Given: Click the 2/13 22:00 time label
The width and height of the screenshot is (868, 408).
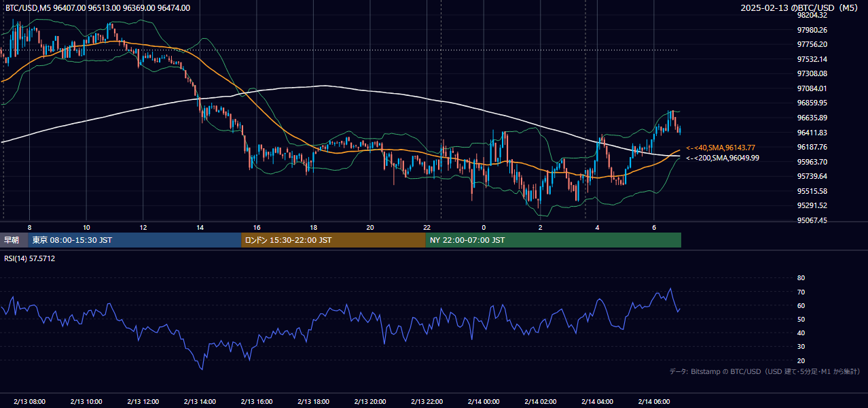Looking at the screenshot, I should tap(427, 402).
